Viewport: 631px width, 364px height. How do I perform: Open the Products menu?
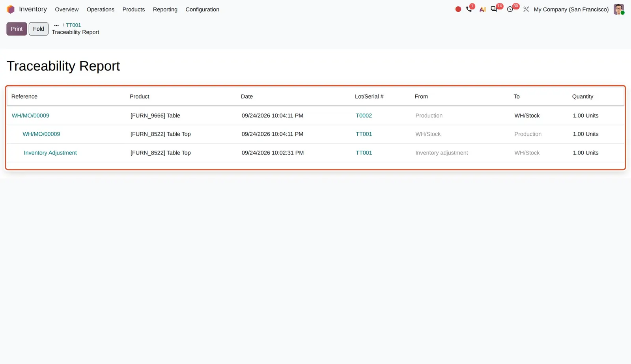[x=134, y=9]
